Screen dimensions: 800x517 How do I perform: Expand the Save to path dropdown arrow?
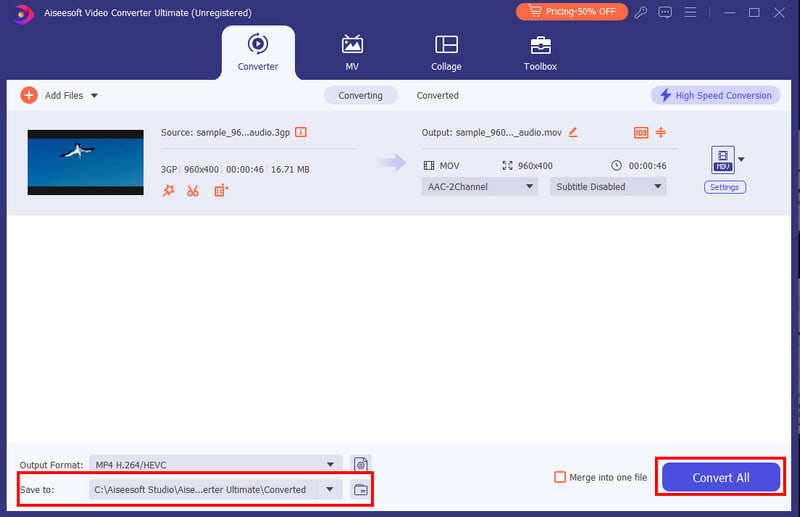click(x=330, y=489)
